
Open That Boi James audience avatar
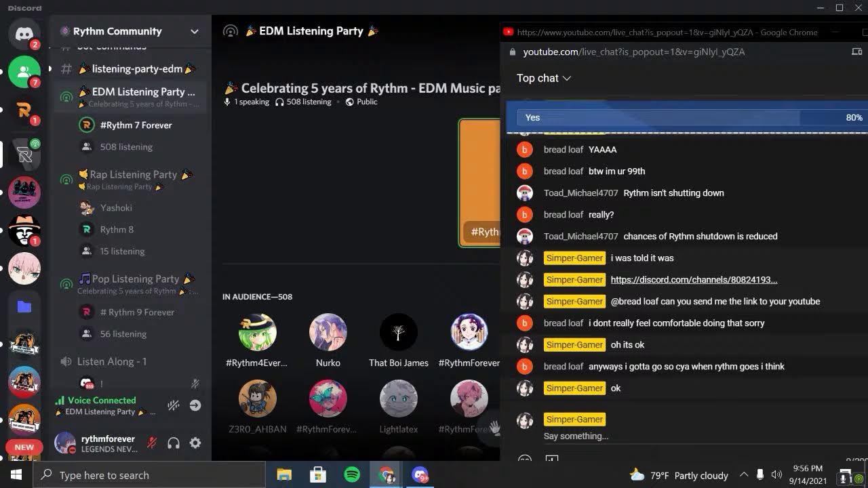click(x=399, y=332)
